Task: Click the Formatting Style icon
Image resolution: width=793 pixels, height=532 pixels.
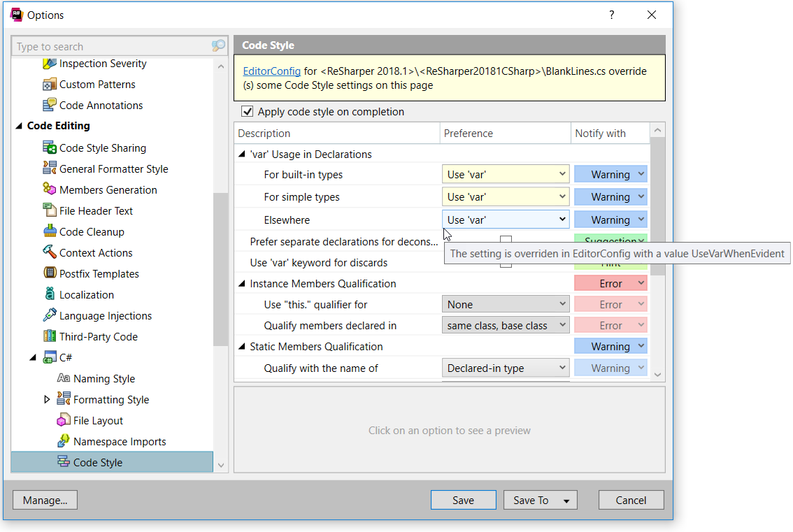Action: click(64, 399)
